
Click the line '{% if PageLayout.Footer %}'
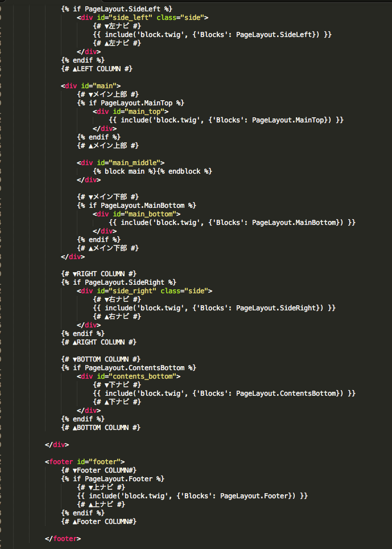(x=113, y=479)
